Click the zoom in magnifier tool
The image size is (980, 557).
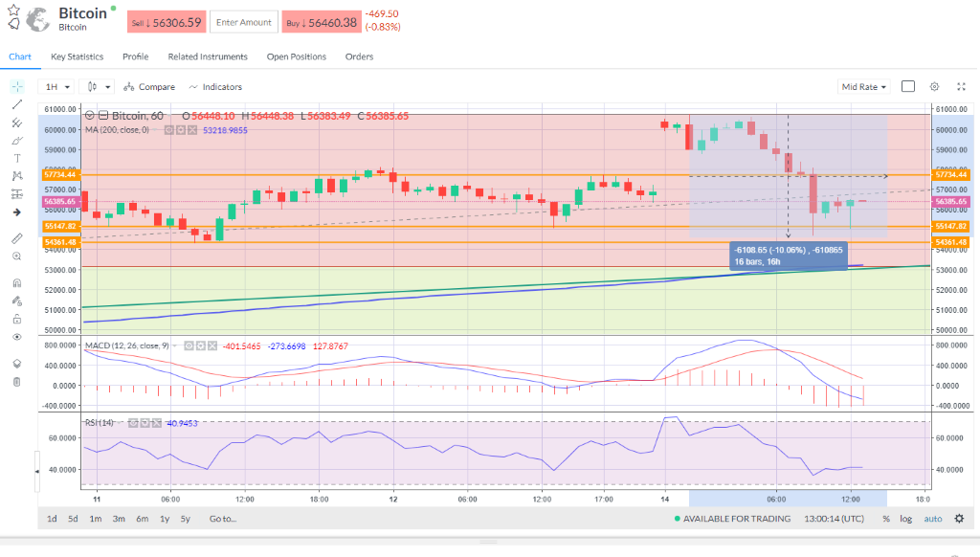(x=17, y=256)
